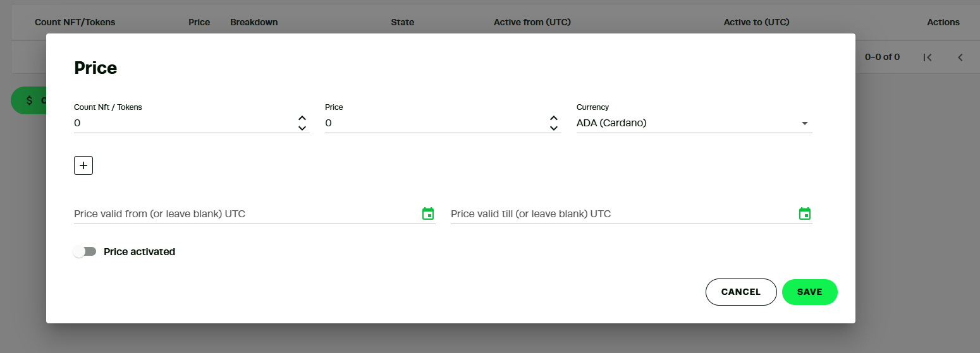
Task: Click the green dollar sign button behind dialog
Action: click(29, 100)
